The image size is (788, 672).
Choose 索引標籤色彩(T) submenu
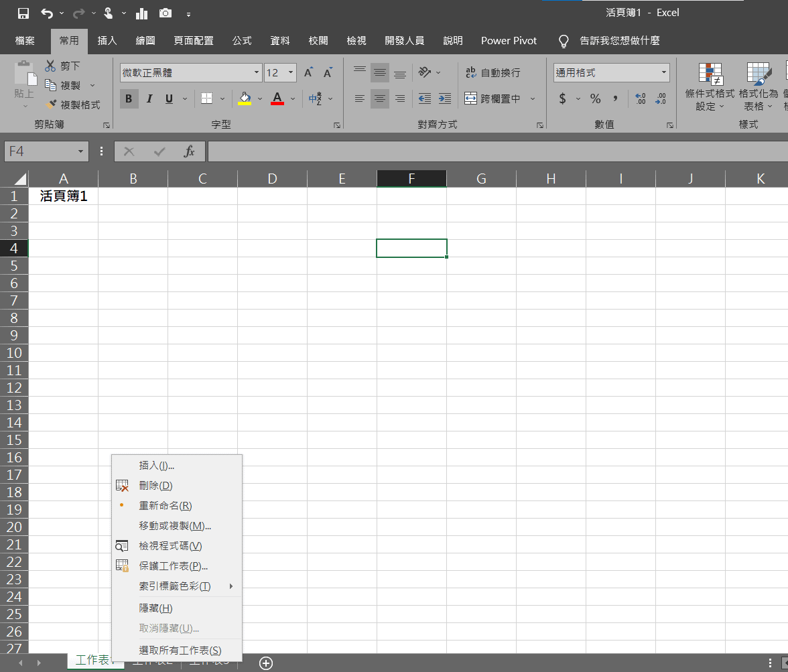[x=177, y=586]
